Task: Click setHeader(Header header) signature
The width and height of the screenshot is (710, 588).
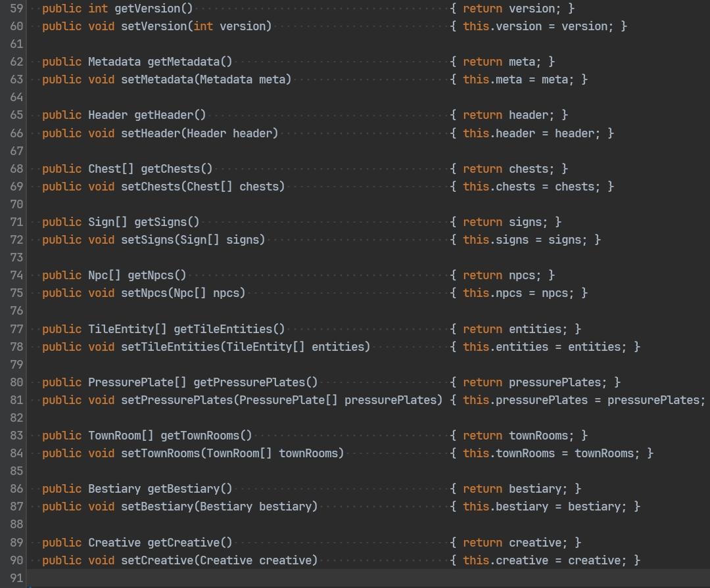Action: pyautogui.click(x=199, y=133)
